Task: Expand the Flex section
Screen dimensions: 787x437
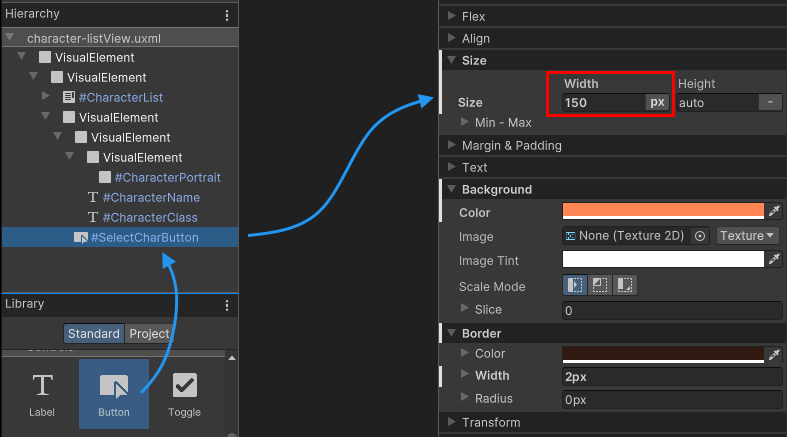Action: pos(452,16)
